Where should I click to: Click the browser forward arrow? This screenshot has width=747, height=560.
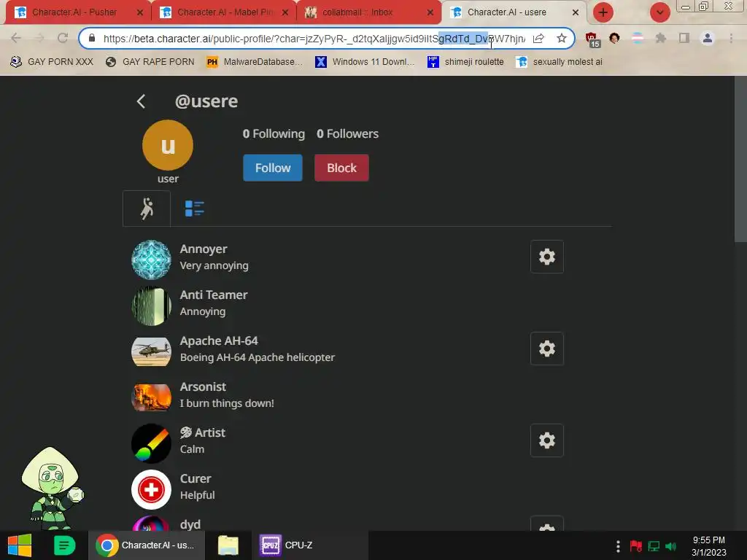click(x=39, y=38)
